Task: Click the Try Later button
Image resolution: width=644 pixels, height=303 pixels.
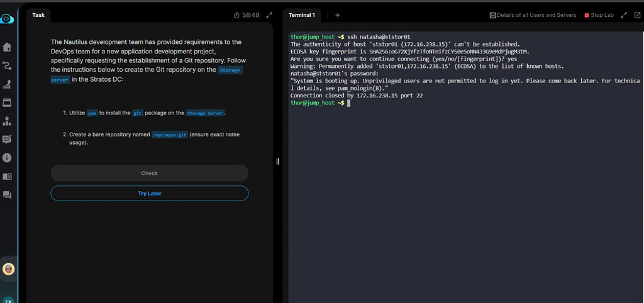Action: (149, 194)
